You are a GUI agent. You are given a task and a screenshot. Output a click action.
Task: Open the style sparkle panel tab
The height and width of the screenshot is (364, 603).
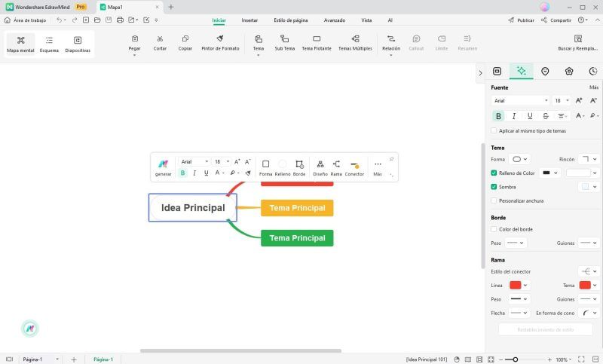coord(521,71)
